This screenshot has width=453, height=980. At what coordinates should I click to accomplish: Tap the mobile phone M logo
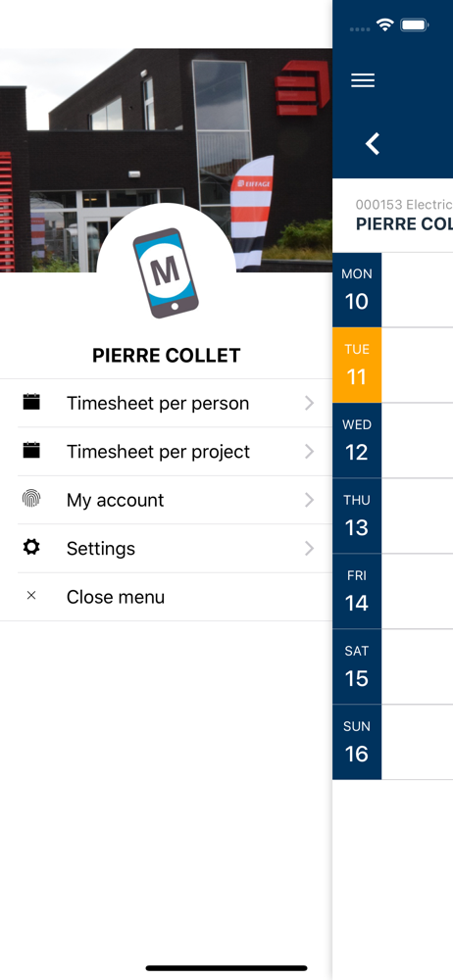[166, 272]
